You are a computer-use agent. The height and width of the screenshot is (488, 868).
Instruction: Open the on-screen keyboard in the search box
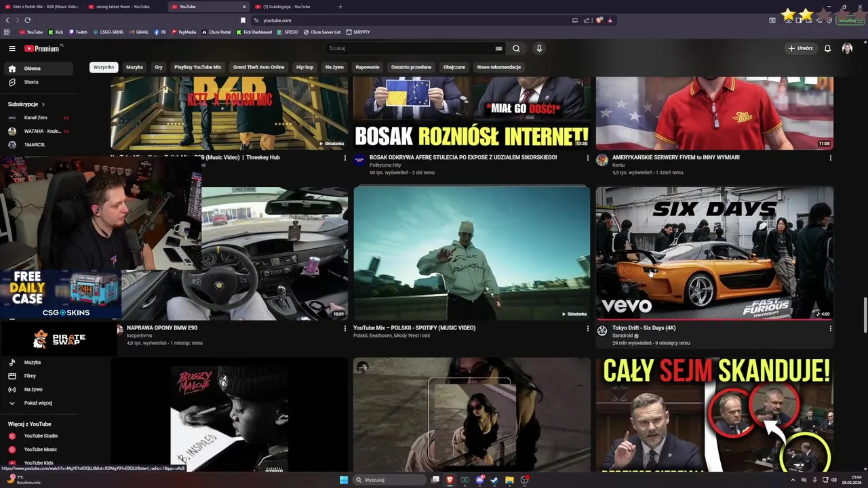(498, 48)
